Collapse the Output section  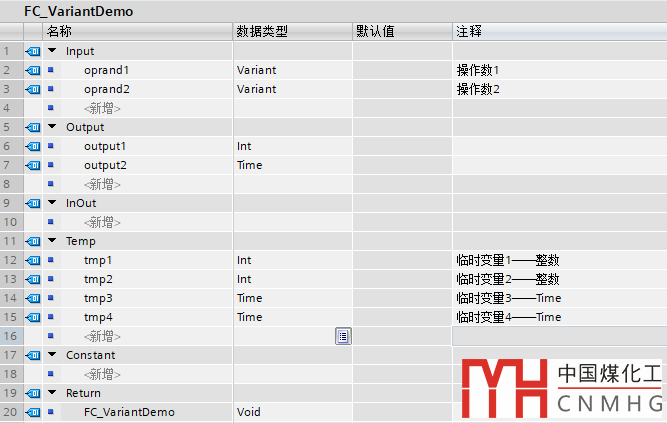point(52,127)
